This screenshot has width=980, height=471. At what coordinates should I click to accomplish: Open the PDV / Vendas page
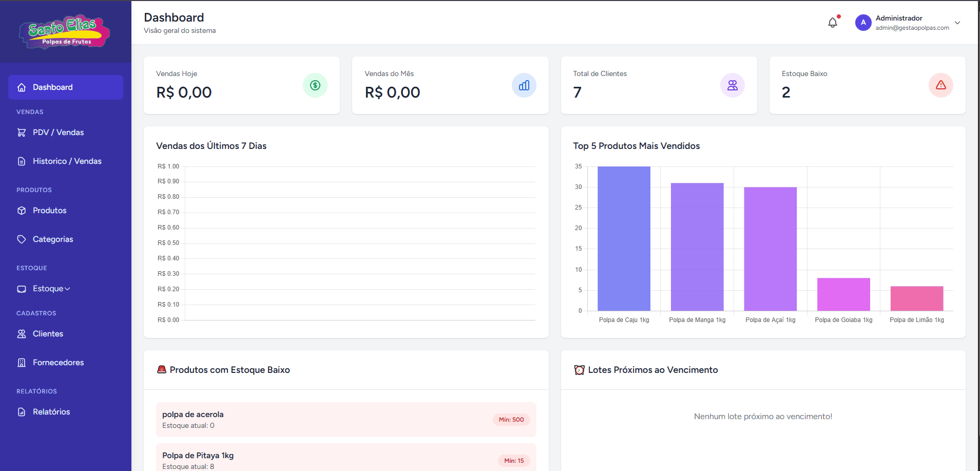58,133
